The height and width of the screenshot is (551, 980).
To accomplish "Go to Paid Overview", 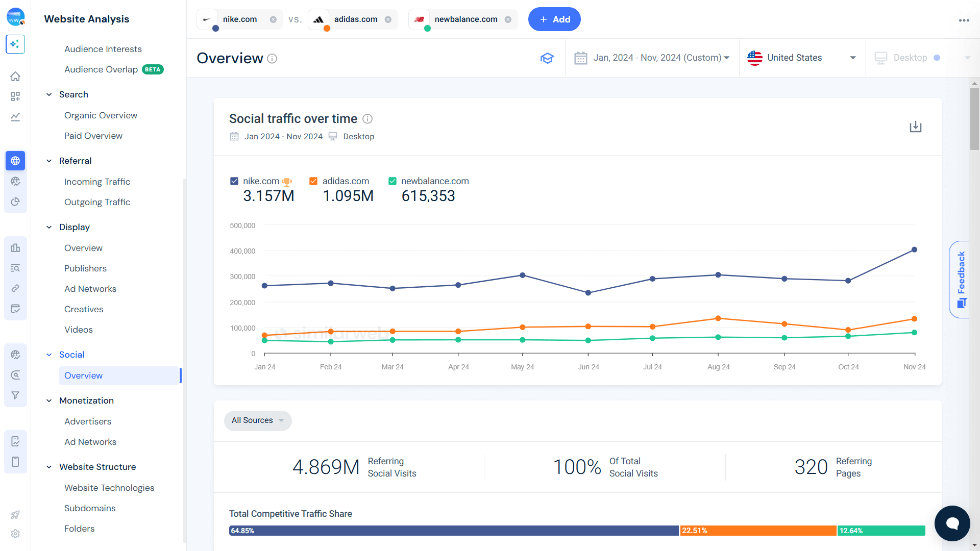I will pyautogui.click(x=93, y=136).
